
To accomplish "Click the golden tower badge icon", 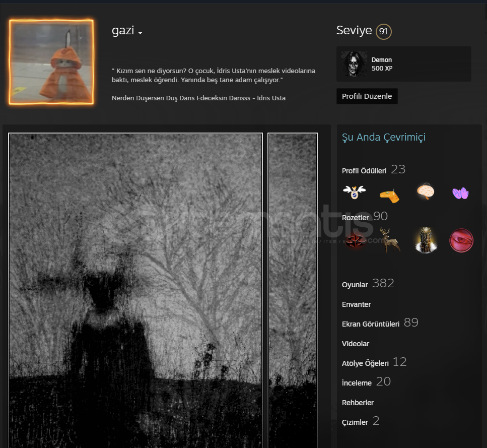I will 426,240.
